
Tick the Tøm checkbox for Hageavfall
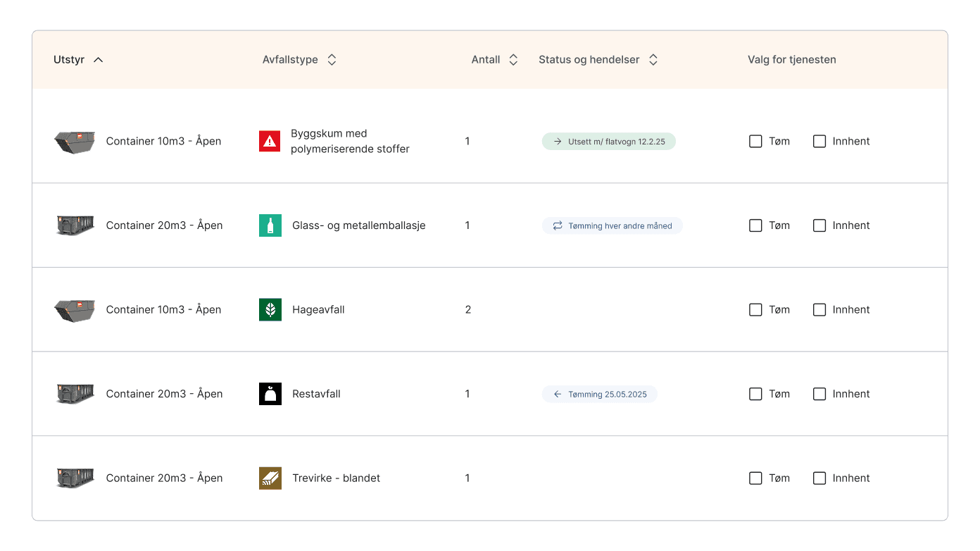(755, 310)
